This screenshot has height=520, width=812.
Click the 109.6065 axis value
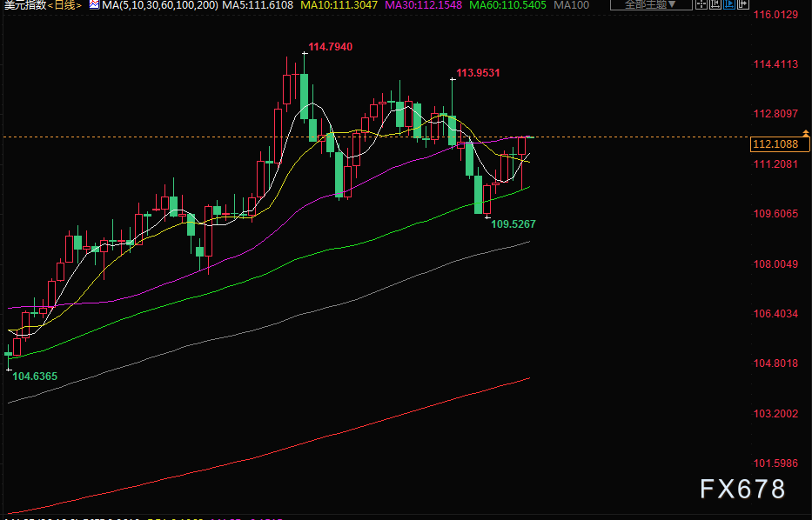pos(775,214)
